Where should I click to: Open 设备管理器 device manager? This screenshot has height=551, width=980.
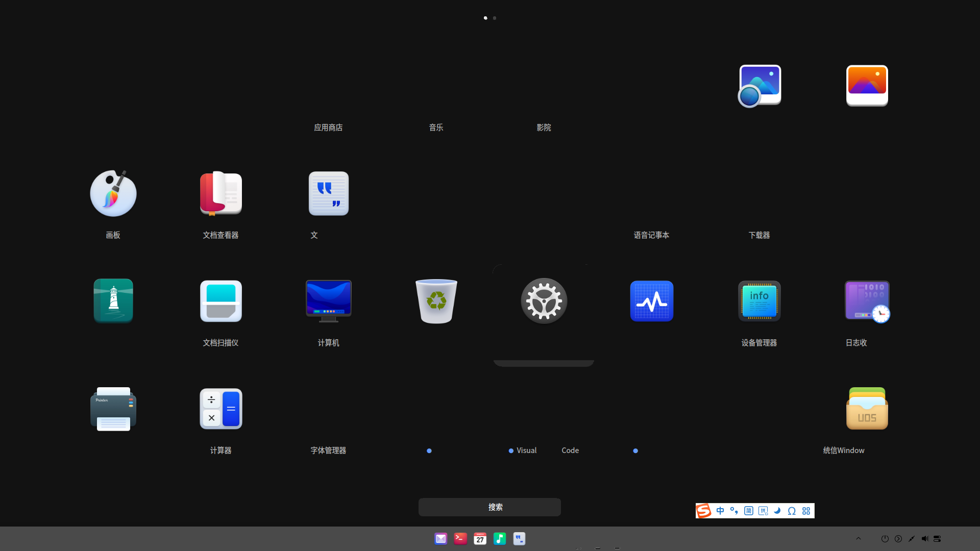(759, 301)
